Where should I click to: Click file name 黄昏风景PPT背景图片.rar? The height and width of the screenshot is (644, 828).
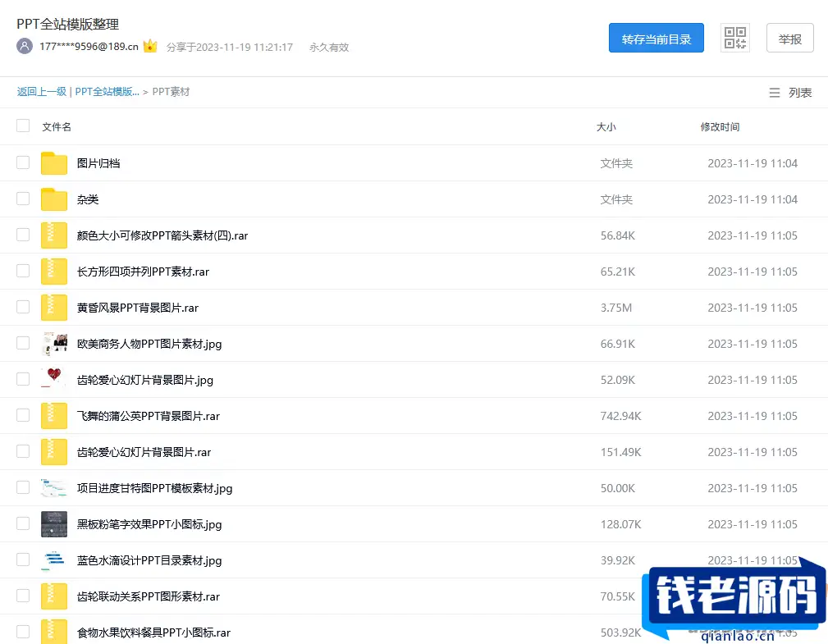point(138,308)
